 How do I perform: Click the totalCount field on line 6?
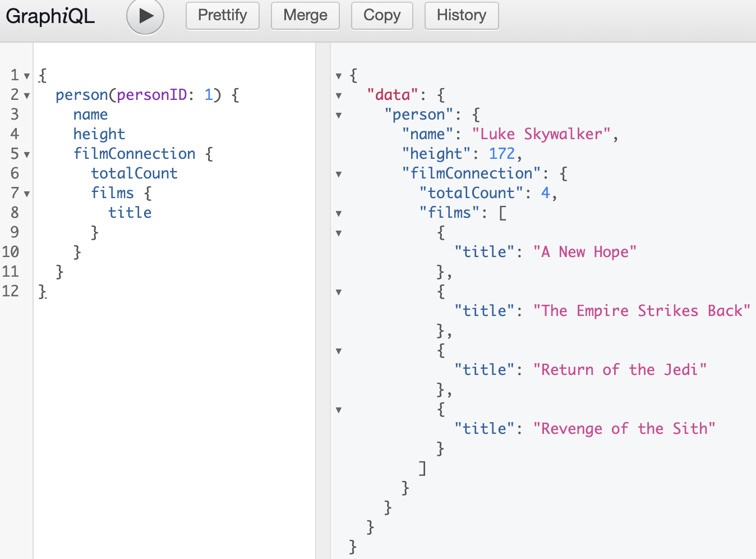135,173
